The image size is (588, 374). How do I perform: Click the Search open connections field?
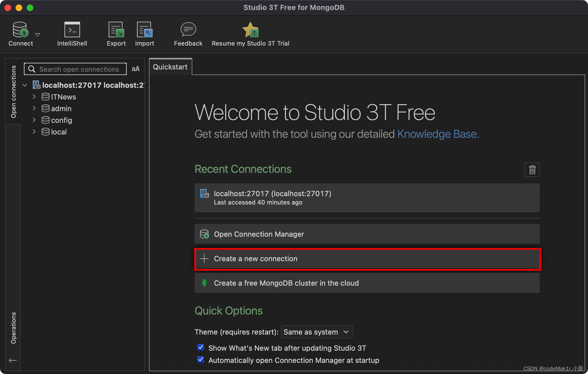pos(79,69)
